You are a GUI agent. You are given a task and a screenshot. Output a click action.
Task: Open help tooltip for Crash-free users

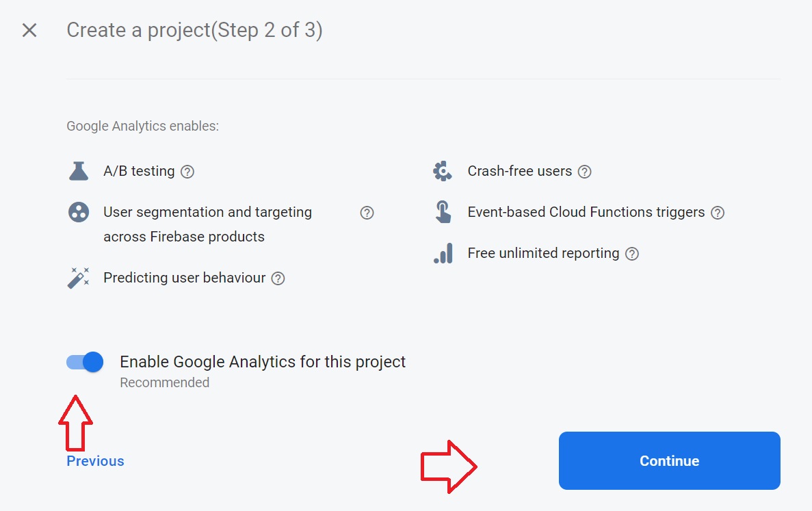[584, 172]
